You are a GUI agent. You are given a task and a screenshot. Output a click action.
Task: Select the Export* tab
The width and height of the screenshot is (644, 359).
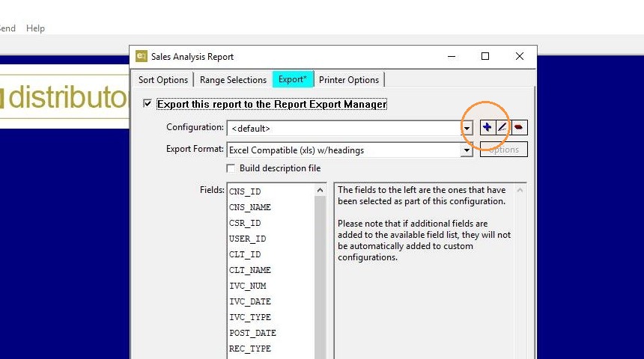pyautogui.click(x=293, y=79)
